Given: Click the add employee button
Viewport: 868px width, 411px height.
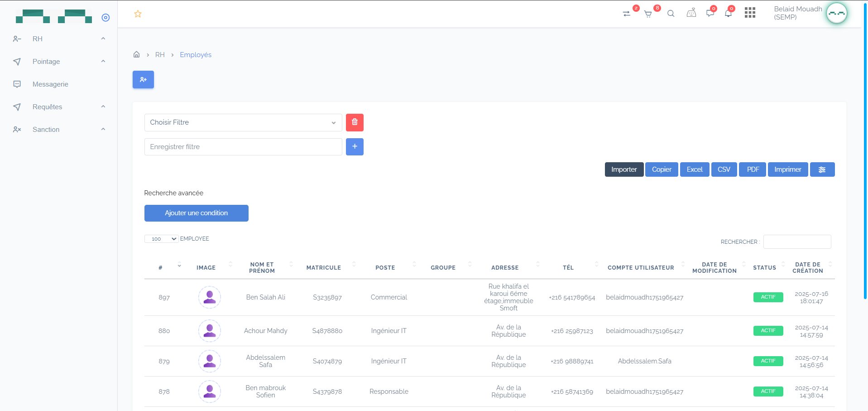Looking at the screenshot, I should tap(143, 80).
